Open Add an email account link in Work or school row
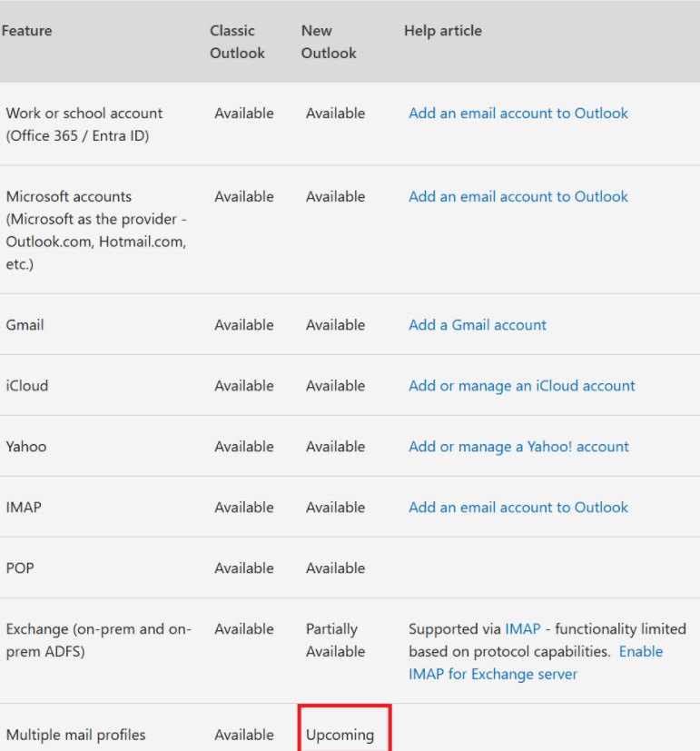The height and width of the screenshot is (751, 700). pos(518,113)
